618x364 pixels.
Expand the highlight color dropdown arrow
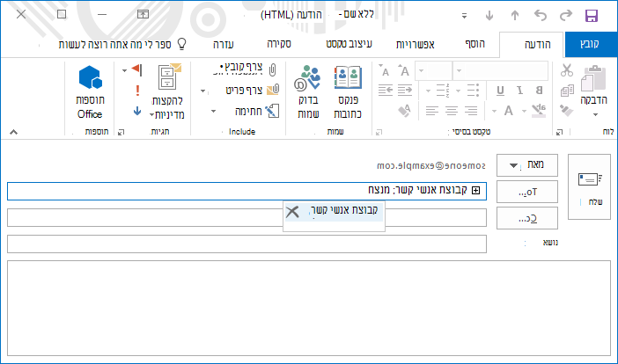coord(524,111)
